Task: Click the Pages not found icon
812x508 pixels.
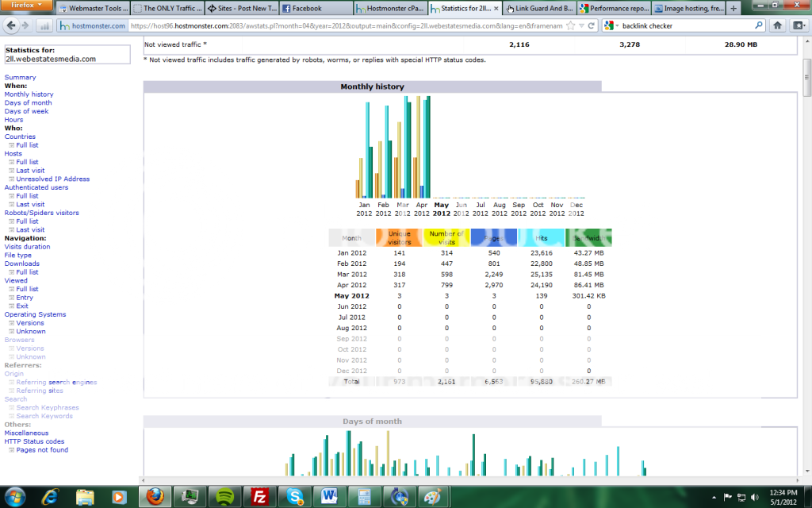Action: tap(11, 450)
